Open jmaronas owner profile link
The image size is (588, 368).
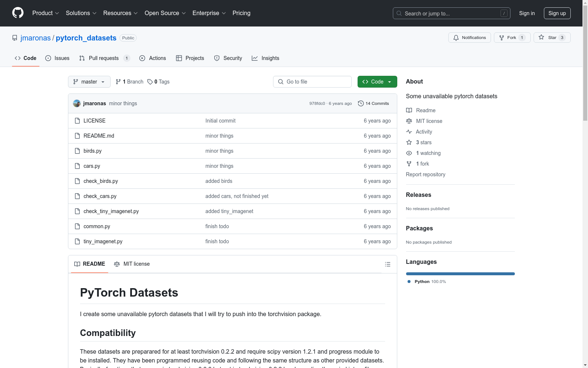[x=36, y=38]
